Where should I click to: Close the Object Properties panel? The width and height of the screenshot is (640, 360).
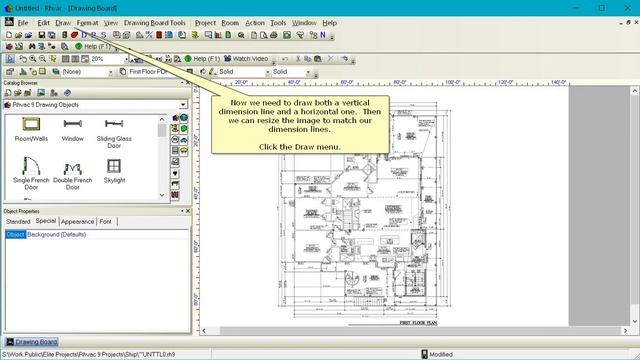[x=188, y=211]
